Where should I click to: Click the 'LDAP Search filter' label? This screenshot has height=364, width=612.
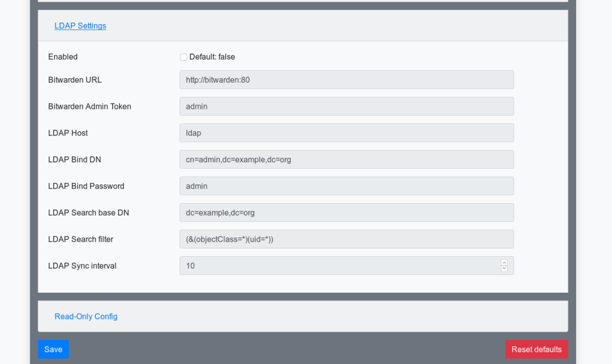tap(81, 239)
